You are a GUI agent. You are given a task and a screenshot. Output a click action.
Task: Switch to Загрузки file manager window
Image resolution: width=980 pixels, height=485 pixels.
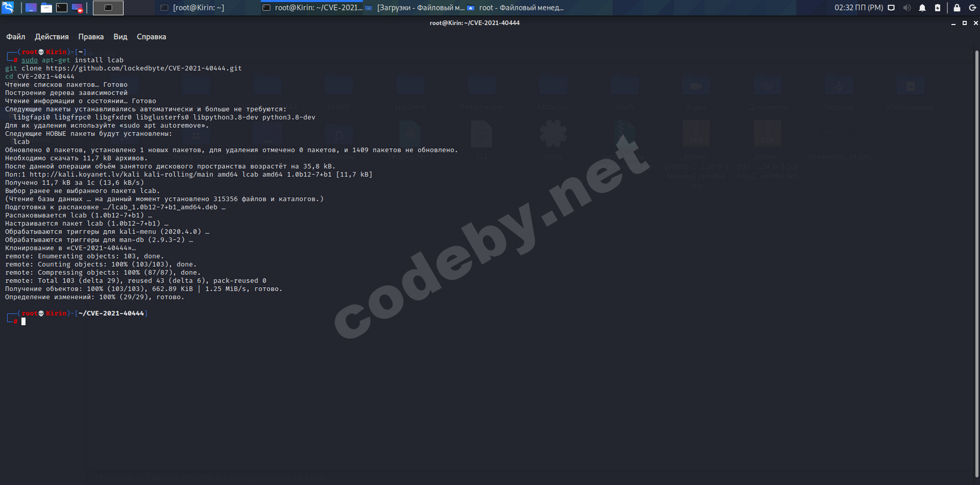(x=415, y=8)
